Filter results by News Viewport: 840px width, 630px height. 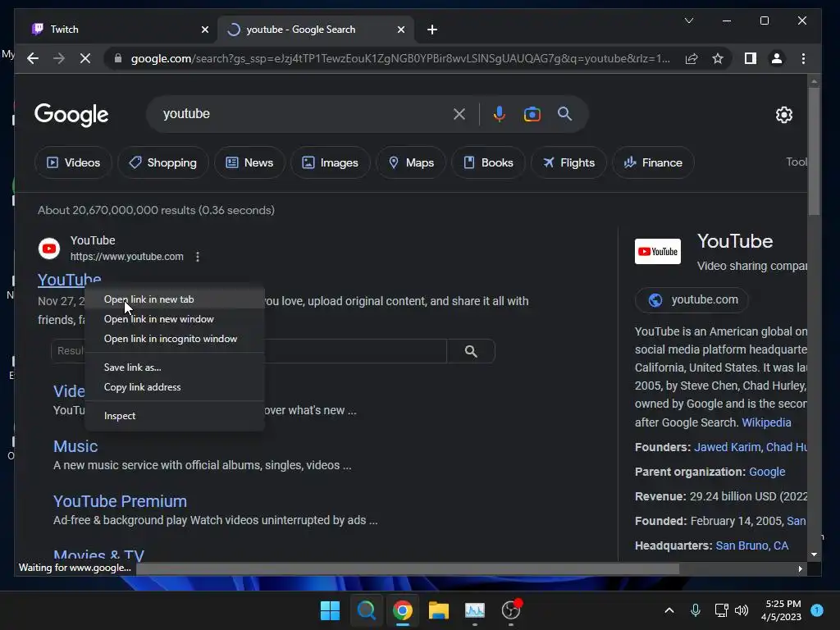click(249, 162)
